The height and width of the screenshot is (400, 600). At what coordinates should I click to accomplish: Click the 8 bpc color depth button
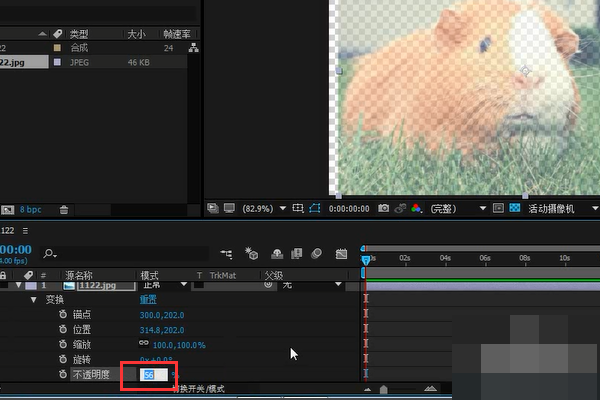[x=30, y=209]
